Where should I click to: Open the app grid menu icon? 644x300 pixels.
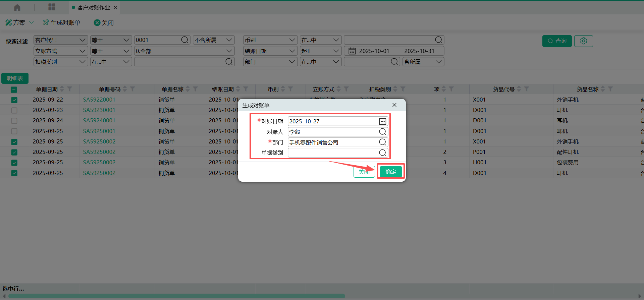tap(52, 7)
